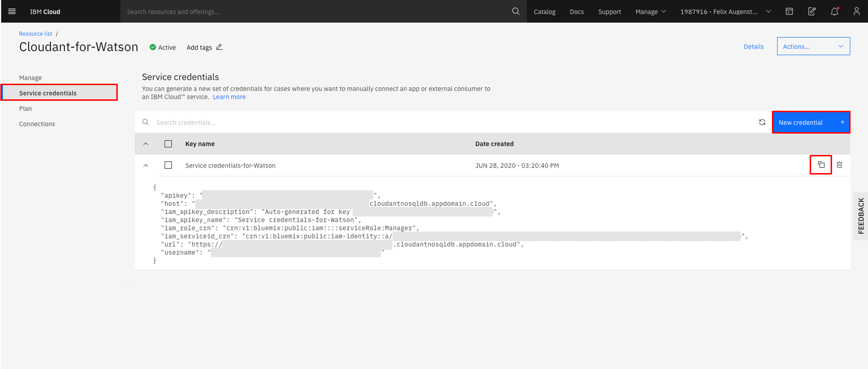
Task: Open Catalog in the top bar
Action: pyautogui.click(x=544, y=11)
